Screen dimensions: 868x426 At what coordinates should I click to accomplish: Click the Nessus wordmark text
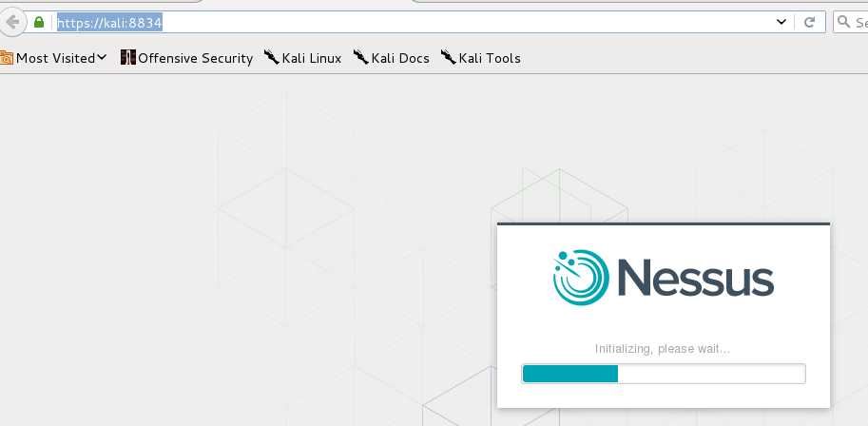pyautogui.click(x=695, y=278)
